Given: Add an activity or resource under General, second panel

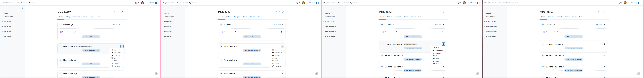Looking at the screenshot, I should 252,37.
